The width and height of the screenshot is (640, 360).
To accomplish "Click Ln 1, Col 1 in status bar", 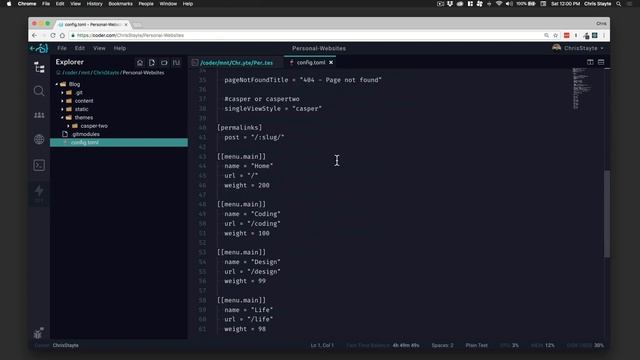I will coord(322,345).
